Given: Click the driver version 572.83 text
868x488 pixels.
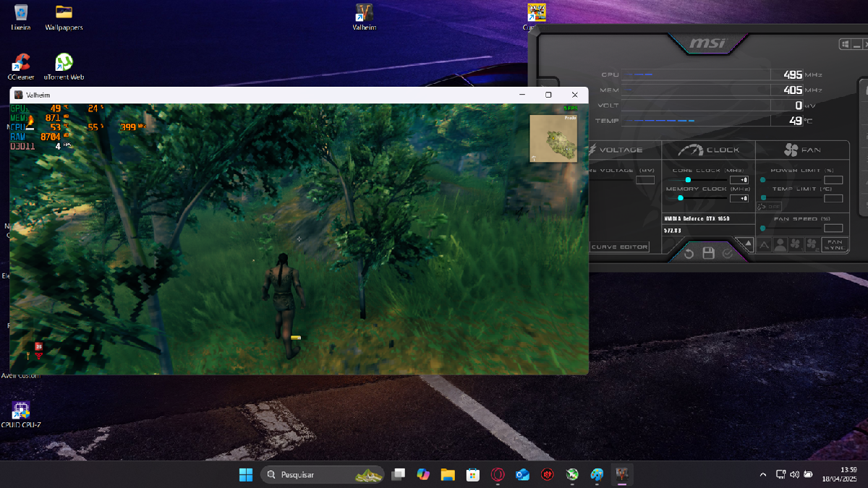Looking at the screenshot, I should coord(672,231).
